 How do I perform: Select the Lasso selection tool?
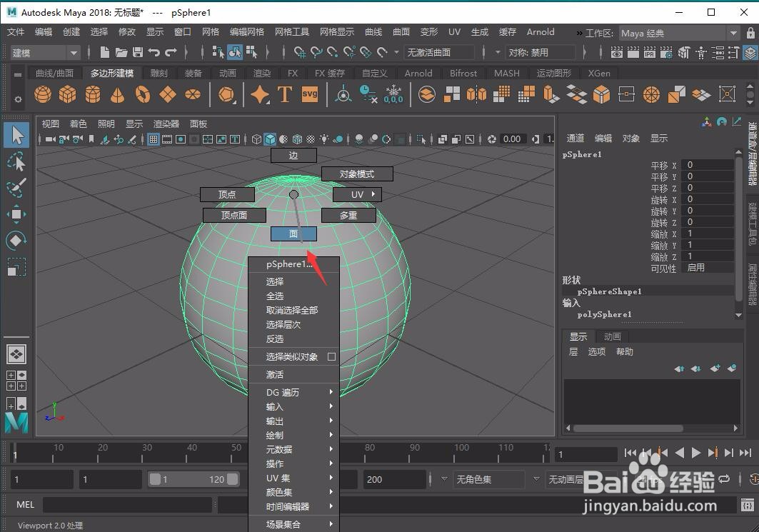click(16, 161)
